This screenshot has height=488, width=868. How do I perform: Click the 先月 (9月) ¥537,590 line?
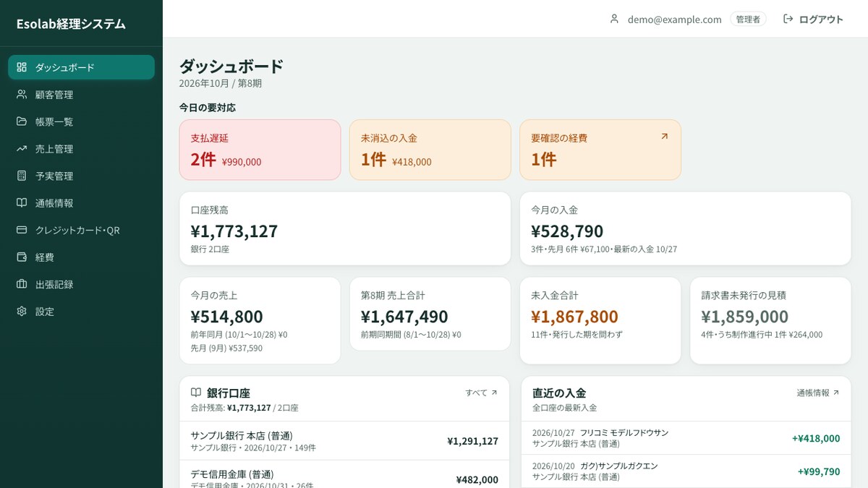pyautogui.click(x=226, y=348)
